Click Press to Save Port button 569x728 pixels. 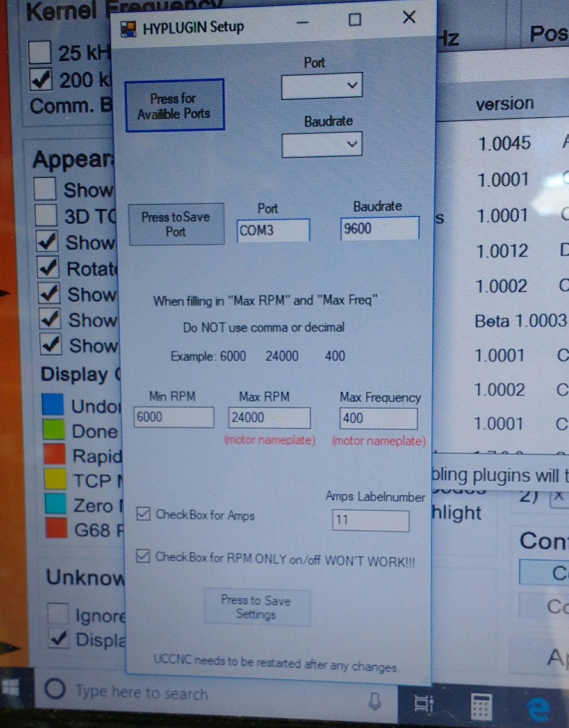click(177, 224)
